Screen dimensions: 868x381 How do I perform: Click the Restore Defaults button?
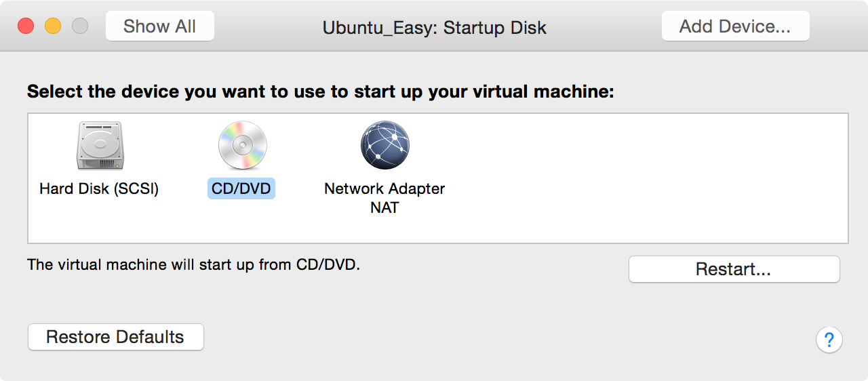(115, 337)
